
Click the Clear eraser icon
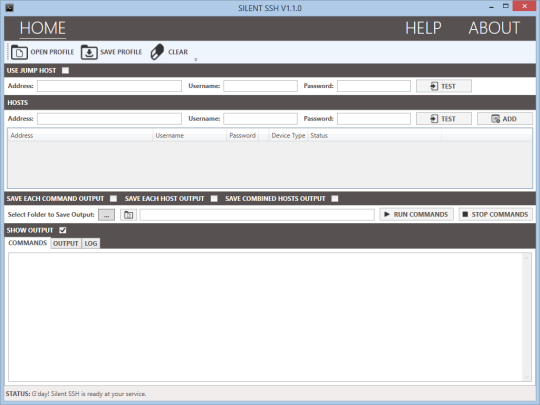[157, 52]
